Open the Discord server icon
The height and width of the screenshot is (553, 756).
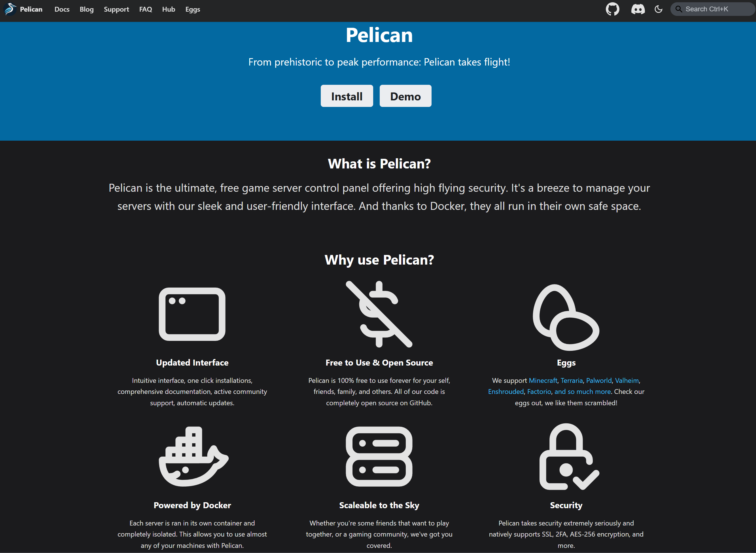tap(638, 9)
